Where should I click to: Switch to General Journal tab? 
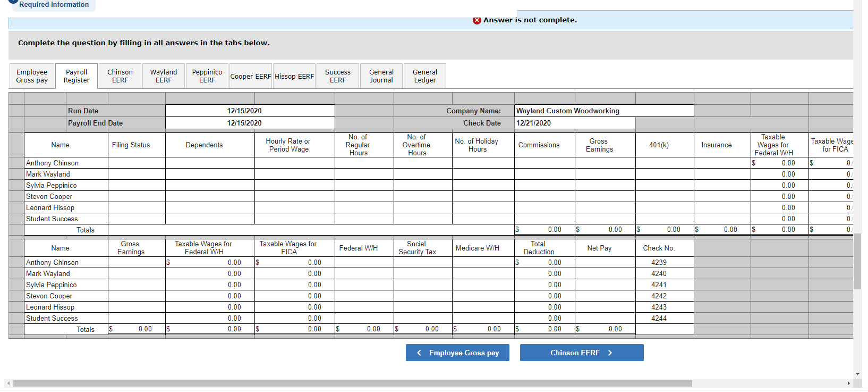coord(381,76)
